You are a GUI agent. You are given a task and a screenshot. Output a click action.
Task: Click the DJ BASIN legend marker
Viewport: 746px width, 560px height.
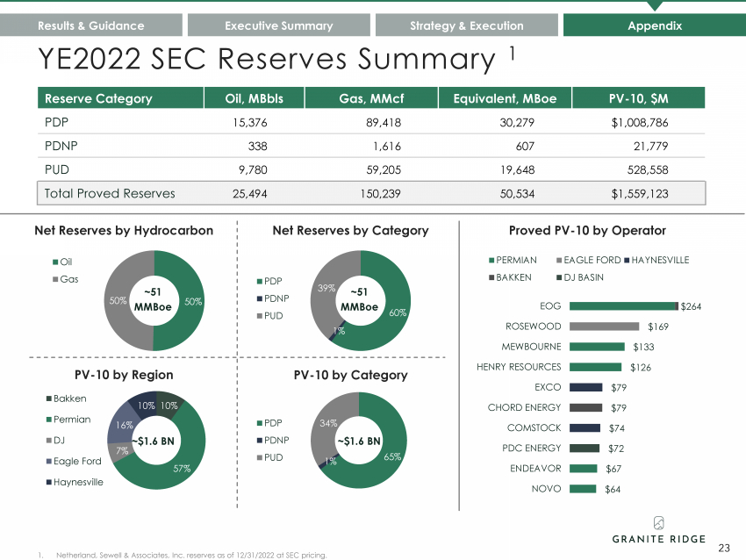pos(559,277)
